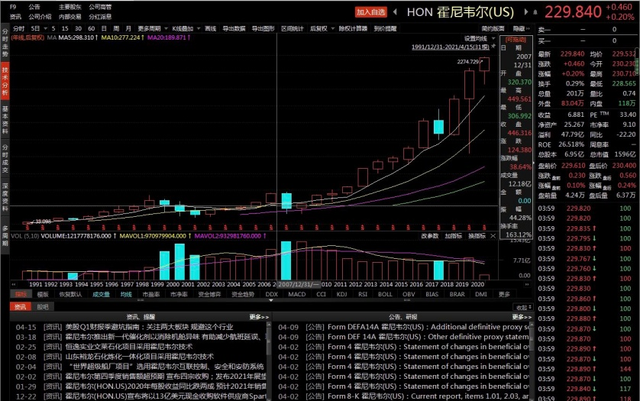The width and height of the screenshot is (640, 401).
Task: Switch to monthly 月 K-line
Action: click(129, 29)
